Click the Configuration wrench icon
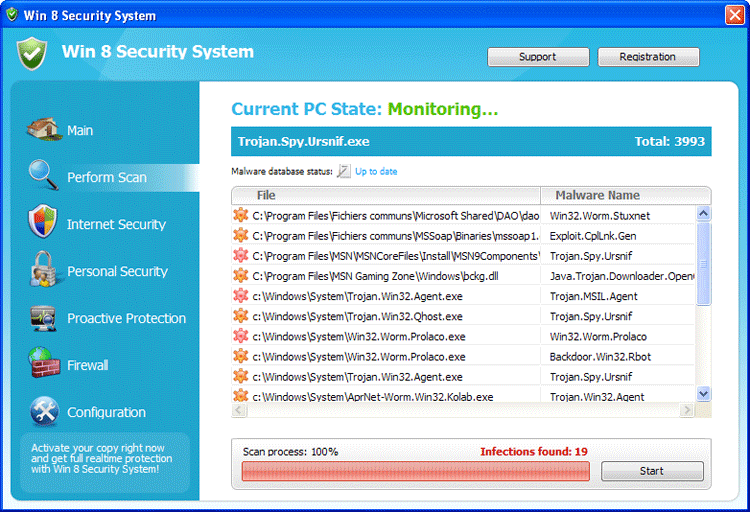The image size is (750, 512). tap(43, 411)
